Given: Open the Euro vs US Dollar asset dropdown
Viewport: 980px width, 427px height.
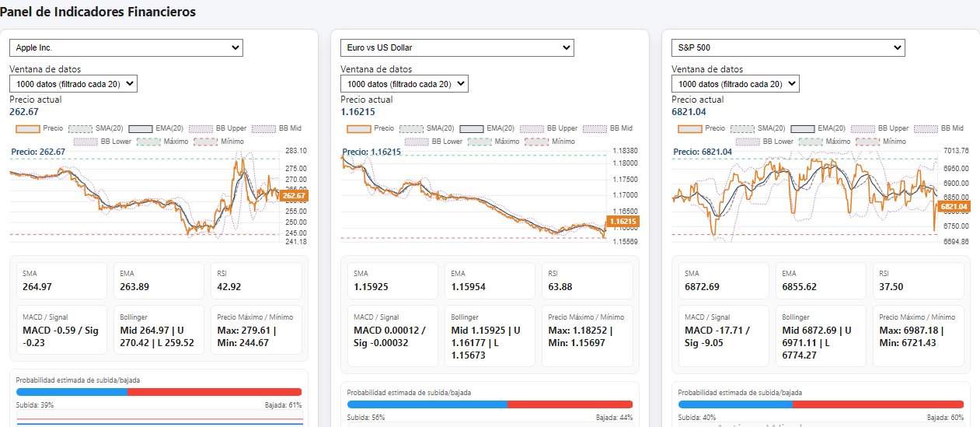Looking at the screenshot, I should [x=457, y=48].
